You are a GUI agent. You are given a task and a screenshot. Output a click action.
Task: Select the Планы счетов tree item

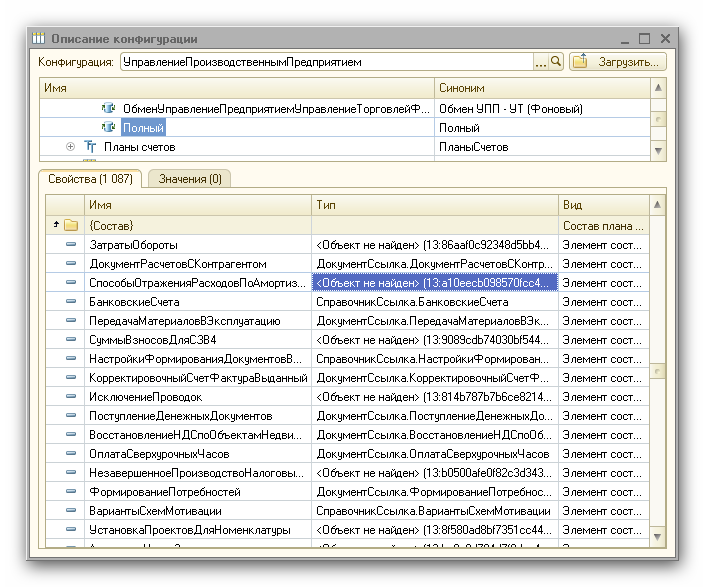tap(139, 147)
